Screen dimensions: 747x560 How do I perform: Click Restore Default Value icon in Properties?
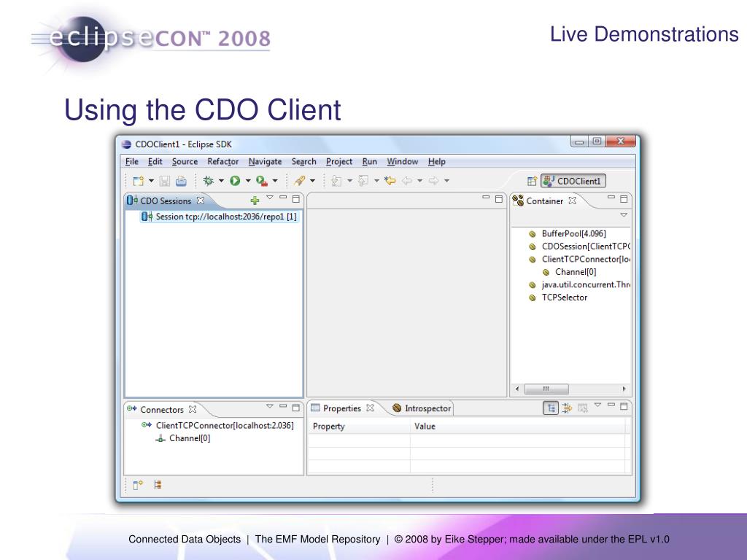[x=583, y=408]
